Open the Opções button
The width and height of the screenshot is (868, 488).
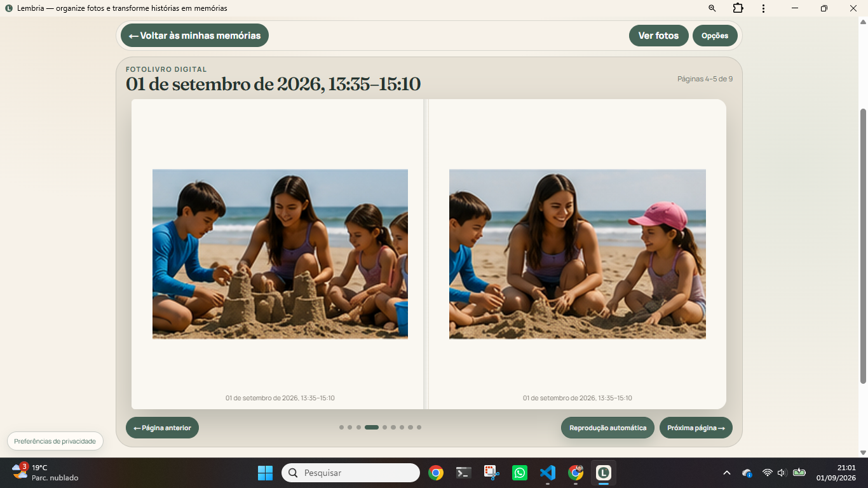point(715,36)
